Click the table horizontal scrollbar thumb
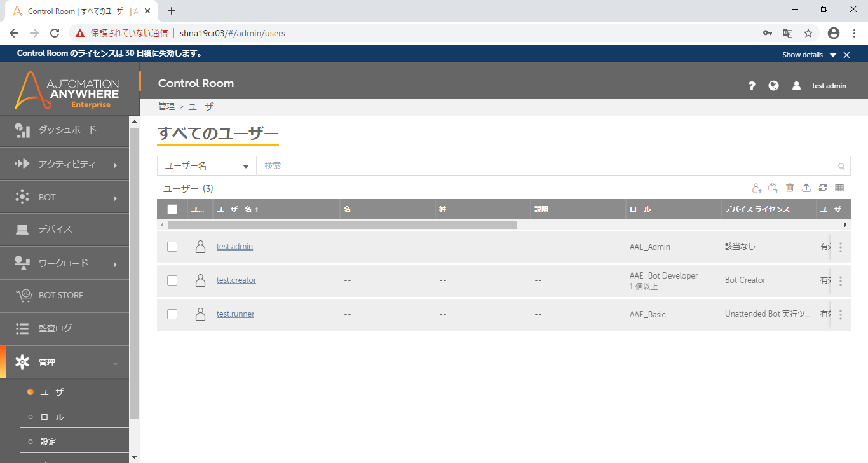The height and width of the screenshot is (463, 868). 342,225
